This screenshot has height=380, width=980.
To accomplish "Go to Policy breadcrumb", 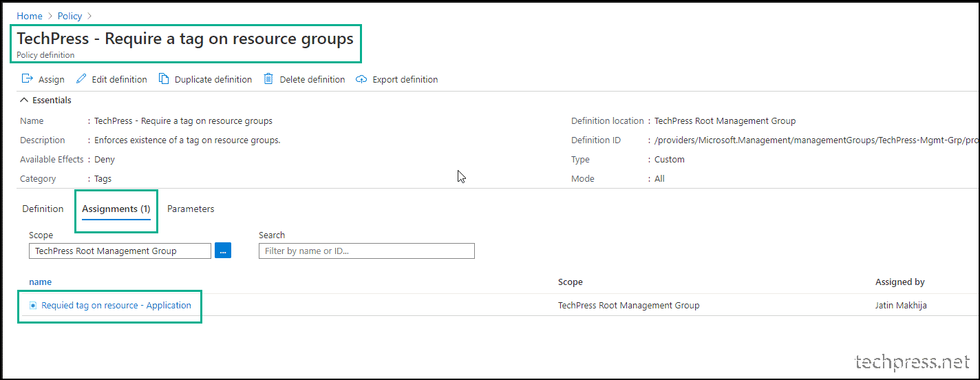I will tap(70, 16).
